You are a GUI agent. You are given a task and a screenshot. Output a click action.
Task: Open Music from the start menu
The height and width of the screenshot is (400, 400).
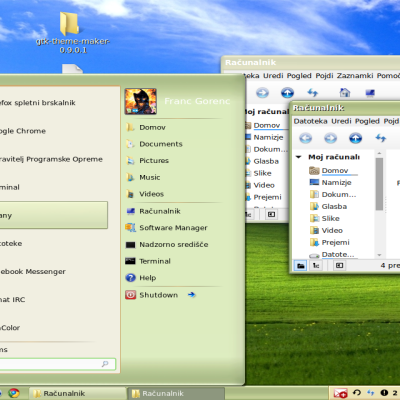(143, 177)
